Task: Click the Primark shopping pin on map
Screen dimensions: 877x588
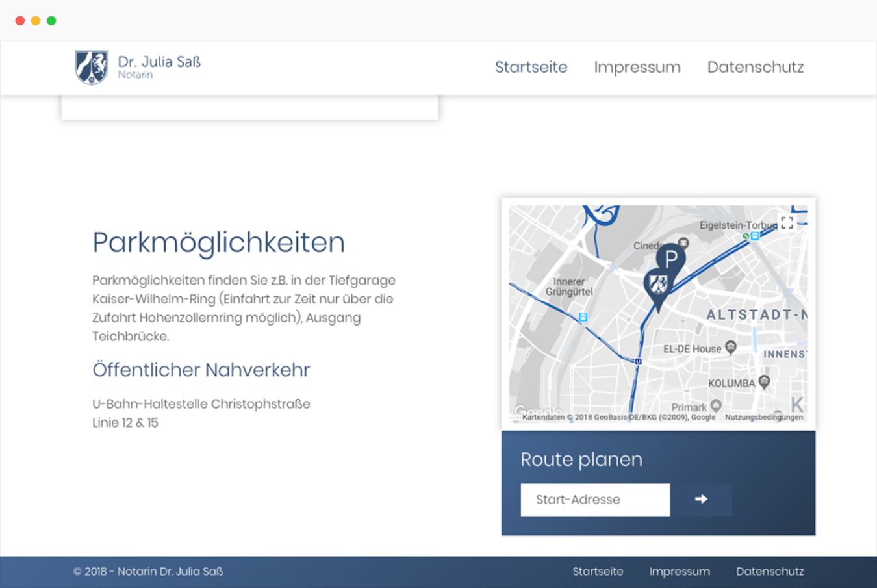Action: [x=716, y=405]
